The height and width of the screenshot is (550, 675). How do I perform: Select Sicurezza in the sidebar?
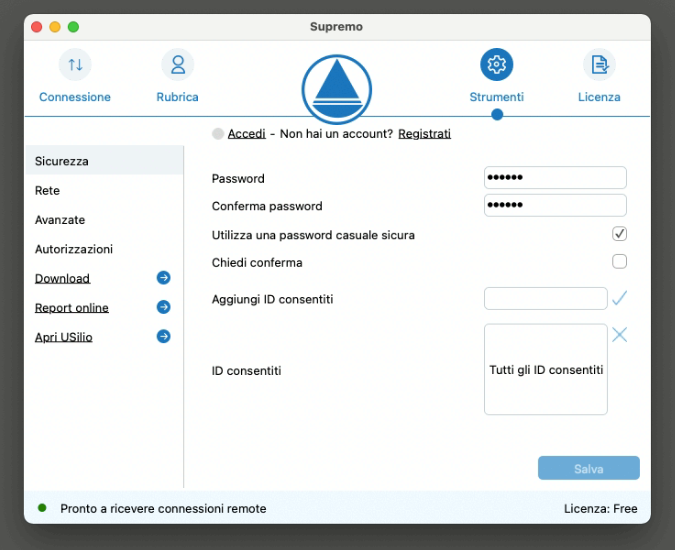point(104,161)
